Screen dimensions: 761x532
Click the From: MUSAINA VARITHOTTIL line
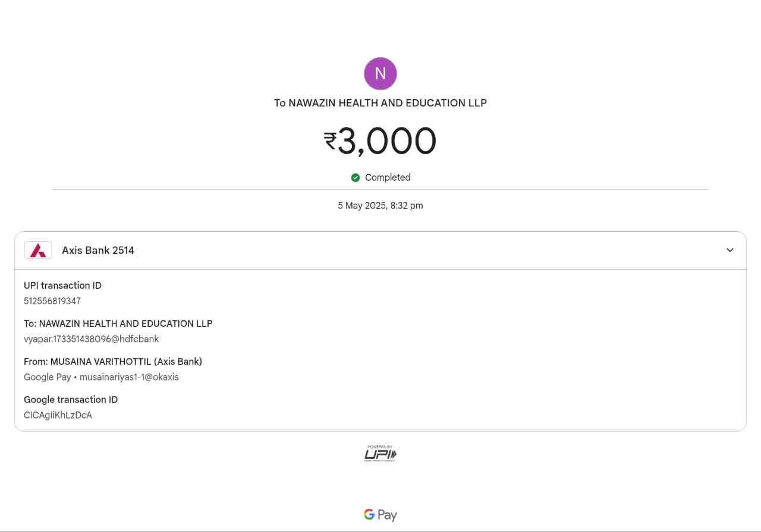tap(113, 361)
